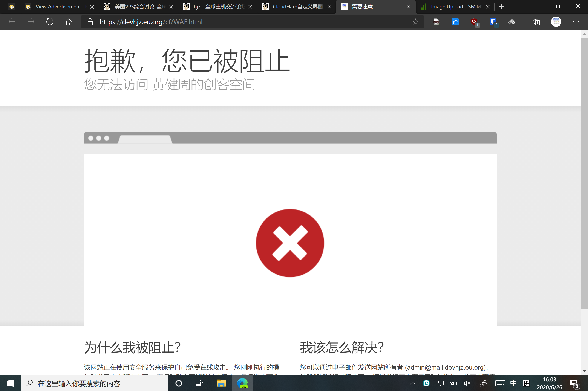The height and width of the screenshot is (391, 588).
Task: Click the admin@mail.devhjz.eu.org email text
Action: [x=446, y=367]
